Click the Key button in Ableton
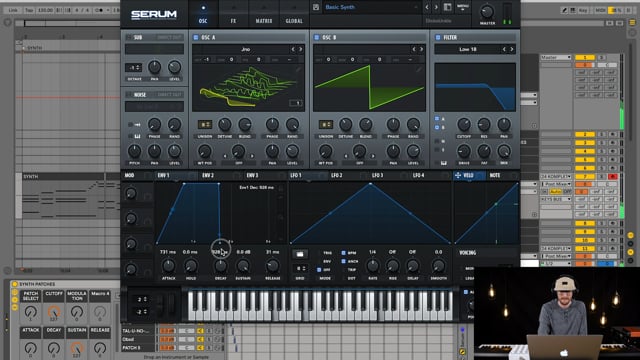Viewport: 640px width, 360px height. (583, 10)
